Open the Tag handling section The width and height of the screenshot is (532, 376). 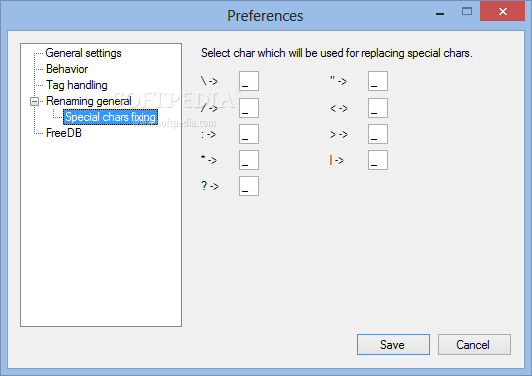[x=77, y=85]
